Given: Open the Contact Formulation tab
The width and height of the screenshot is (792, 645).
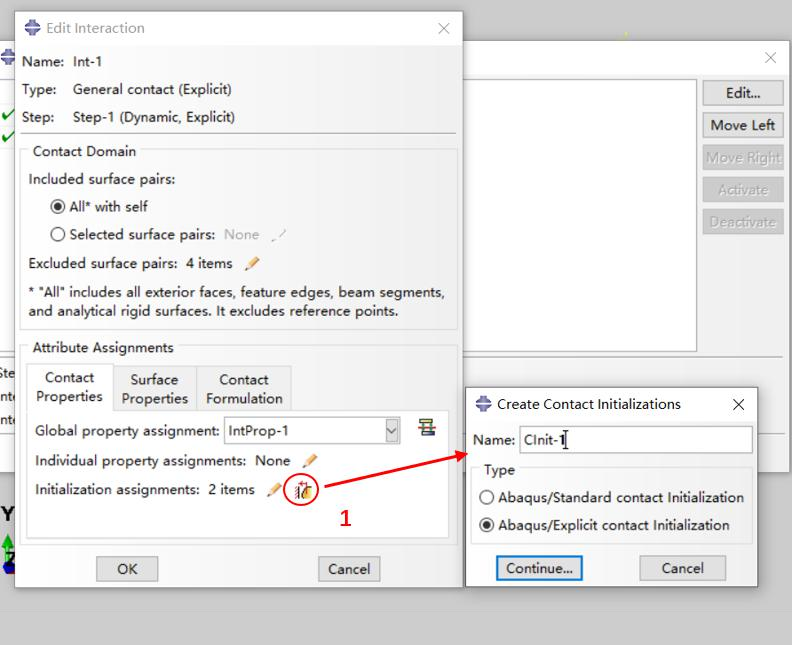Looking at the screenshot, I should (244, 389).
